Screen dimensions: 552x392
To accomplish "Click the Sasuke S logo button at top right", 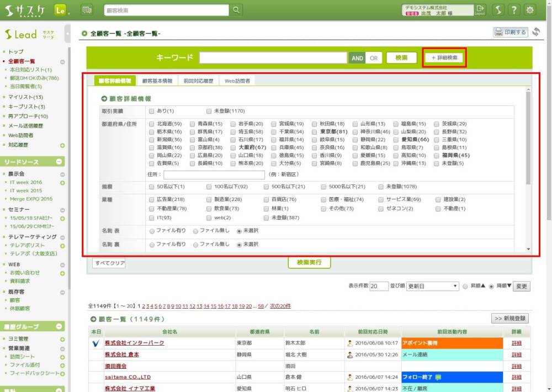I will 498,10.
